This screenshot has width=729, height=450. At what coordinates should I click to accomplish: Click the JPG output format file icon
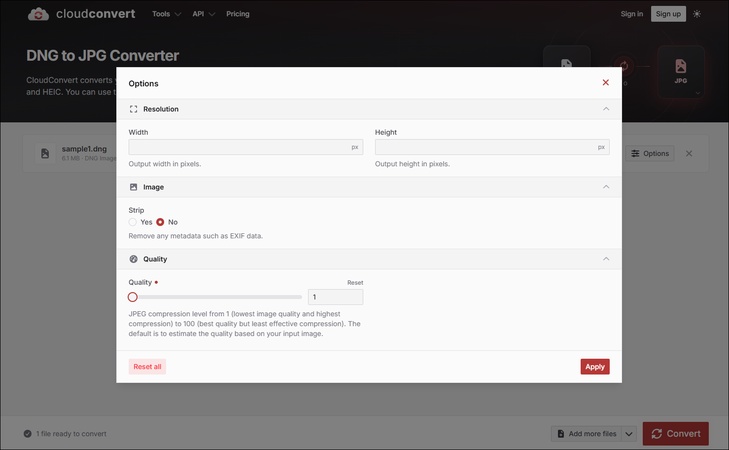point(681,66)
